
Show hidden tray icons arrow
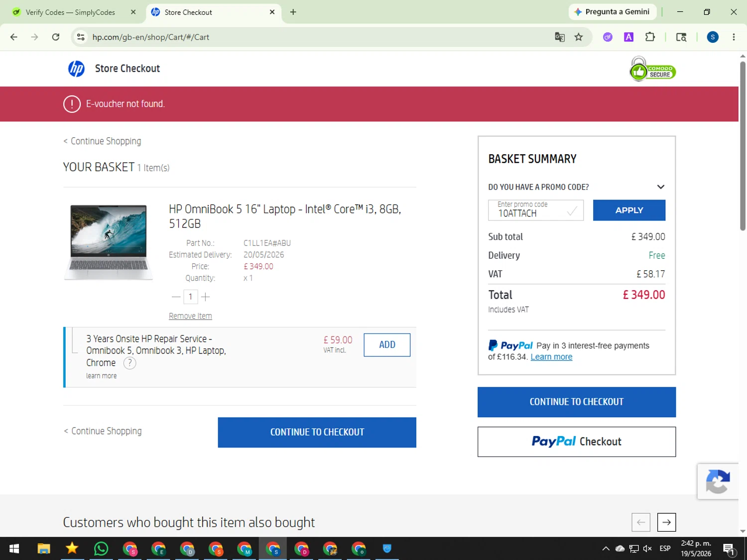click(606, 549)
